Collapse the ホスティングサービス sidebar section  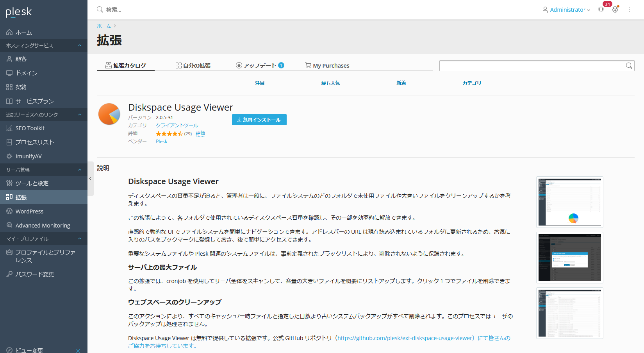pyautogui.click(x=80, y=46)
